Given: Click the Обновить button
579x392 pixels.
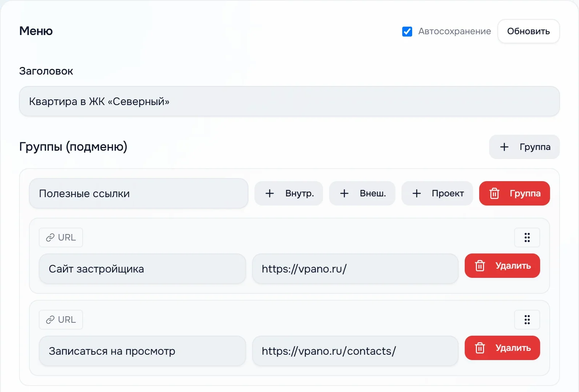Looking at the screenshot, I should click(x=528, y=31).
